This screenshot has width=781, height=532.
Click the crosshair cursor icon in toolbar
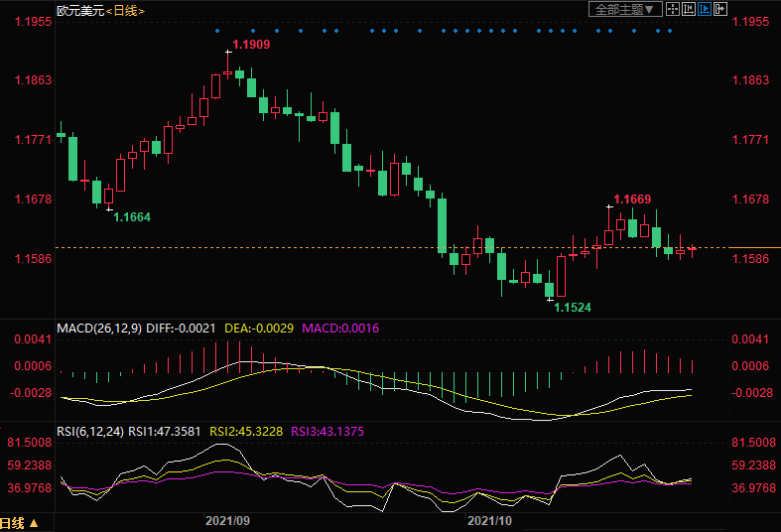[672, 10]
